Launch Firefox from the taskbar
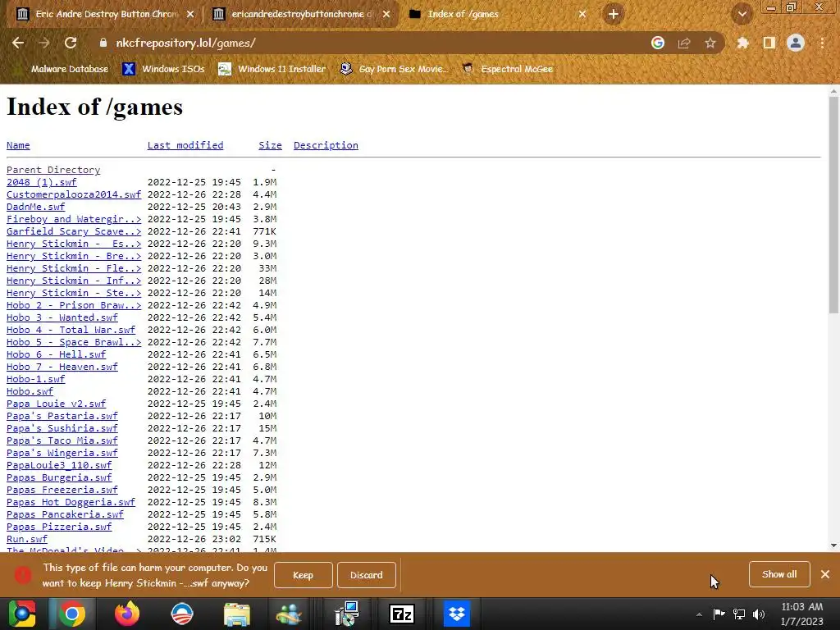This screenshot has height=630, width=840. pos(127,614)
